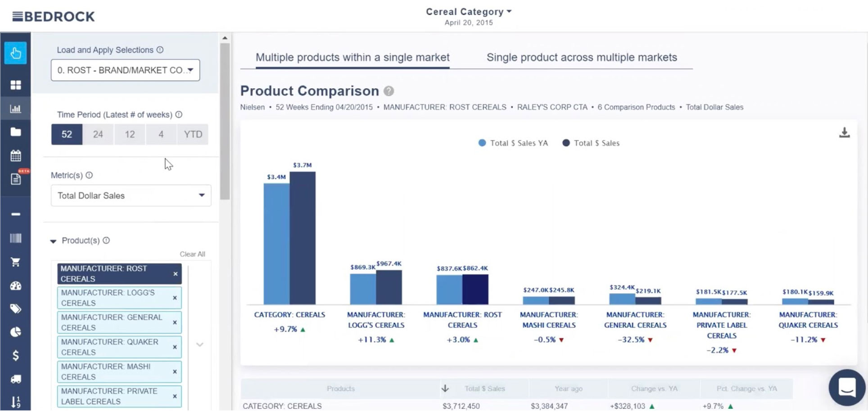868x412 pixels.
Task: Sort table by the down arrow icon
Action: pos(445,388)
